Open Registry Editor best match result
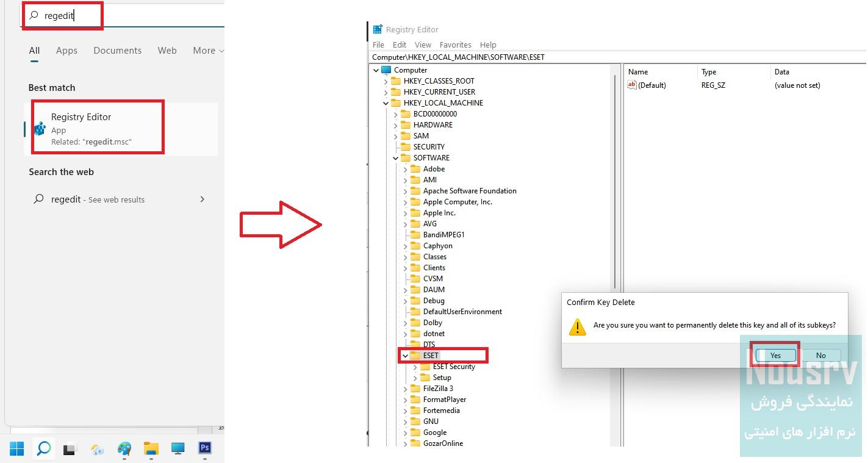 tap(121, 129)
